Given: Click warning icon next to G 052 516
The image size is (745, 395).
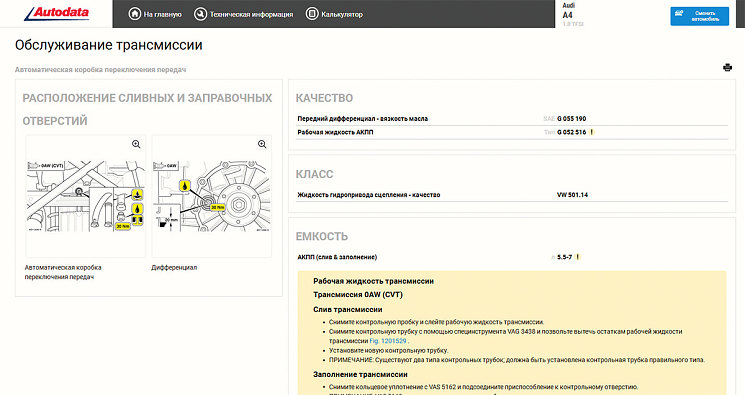Looking at the screenshot, I should (x=592, y=132).
